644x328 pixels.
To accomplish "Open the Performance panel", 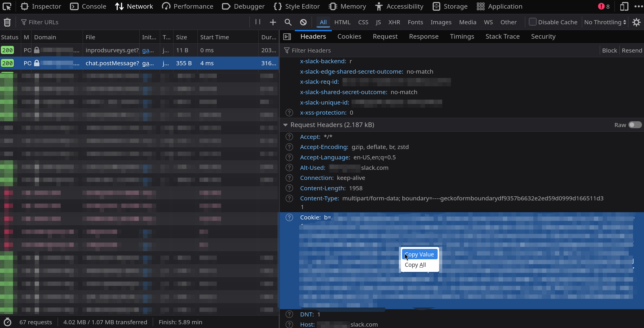I will 187,6.
